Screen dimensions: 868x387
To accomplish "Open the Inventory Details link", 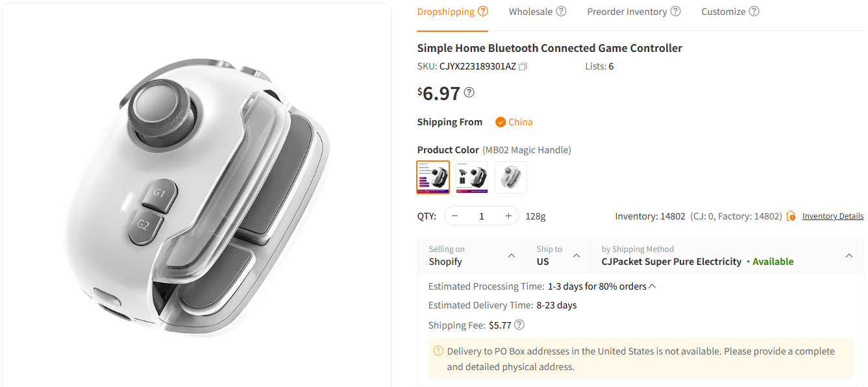I will click(x=832, y=216).
